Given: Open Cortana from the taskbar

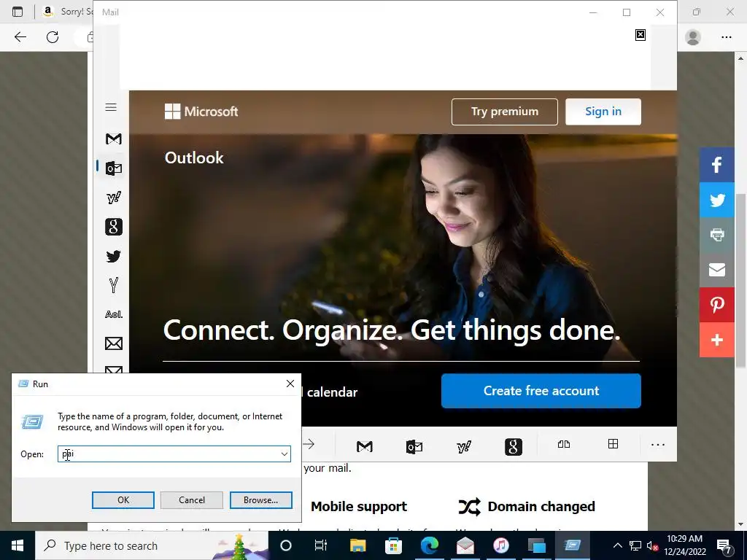Looking at the screenshot, I should click(286, 545).
